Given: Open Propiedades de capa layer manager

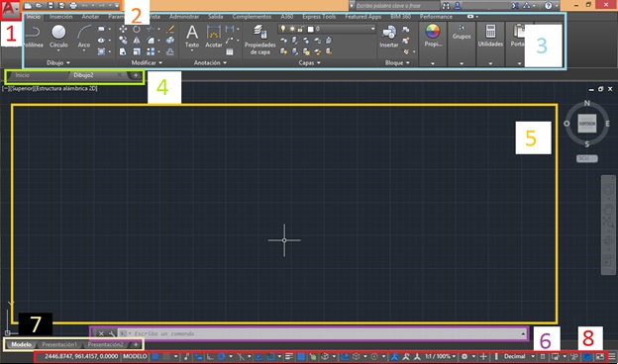Looking at the screenshot, I should pyautogui.click(x=259, y=41).
